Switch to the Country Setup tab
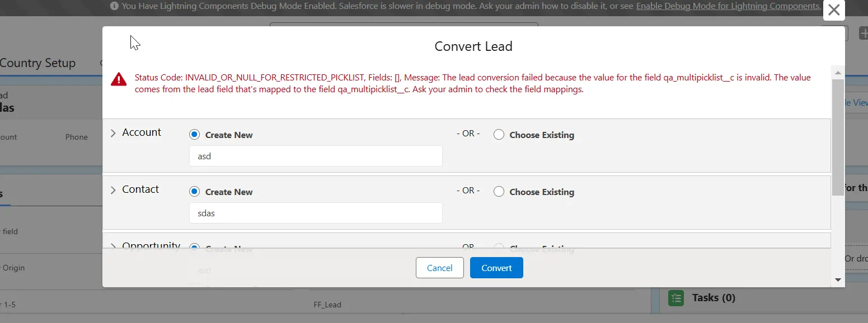868x323 pixels. [x=37, y=63]
